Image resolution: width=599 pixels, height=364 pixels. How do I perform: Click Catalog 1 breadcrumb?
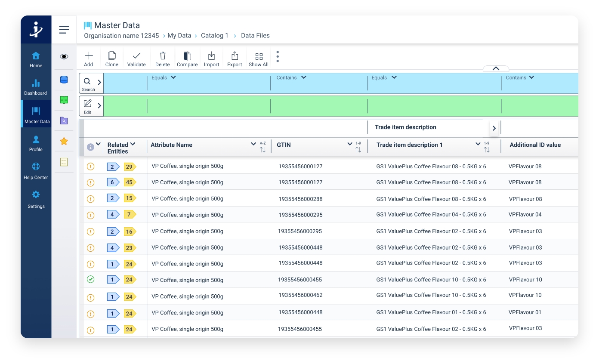coord(215,36)
